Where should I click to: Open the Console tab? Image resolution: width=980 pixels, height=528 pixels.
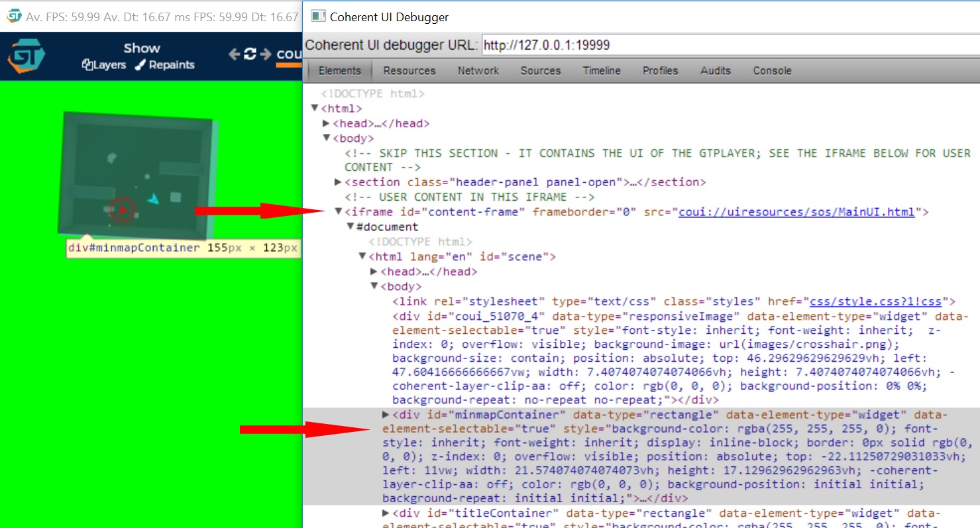pyautogui.click(x=772, y=71)
